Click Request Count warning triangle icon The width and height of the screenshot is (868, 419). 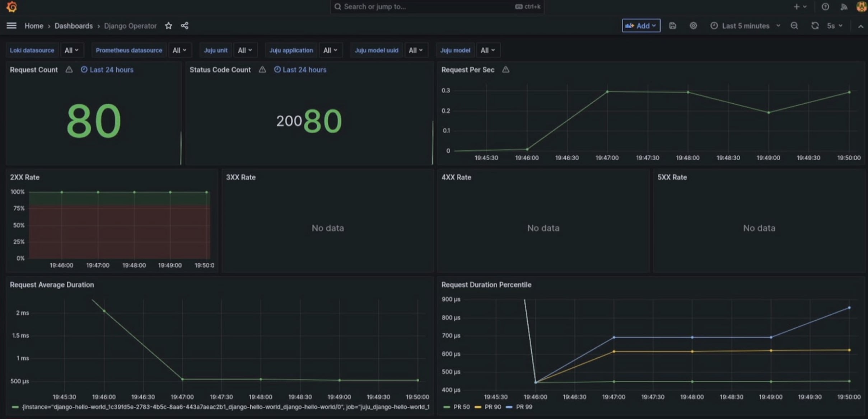(x=69, y=70)
